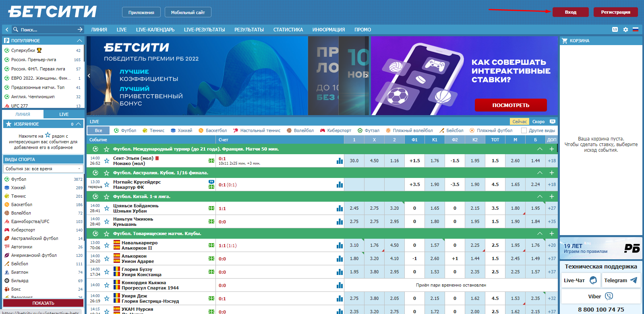The height and width of the screenshot is (314, 644).
Task: Click the search arrow icon
Action: point(80,29)
